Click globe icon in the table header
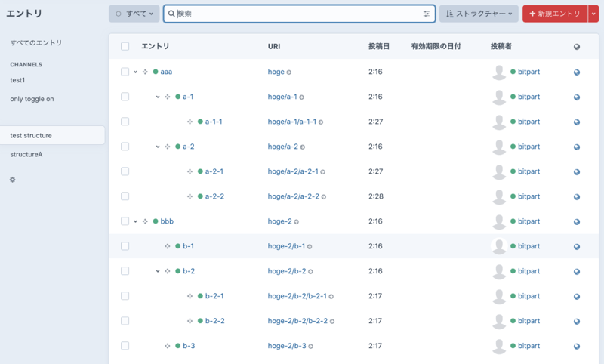The width and height of the screenshot is (604, 364). [x=577, y=47]
